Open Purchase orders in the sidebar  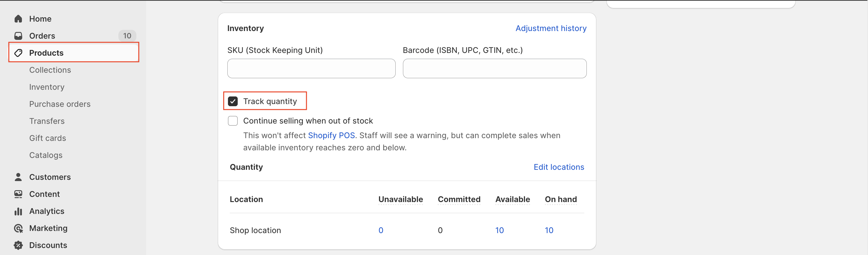[60, 104]
